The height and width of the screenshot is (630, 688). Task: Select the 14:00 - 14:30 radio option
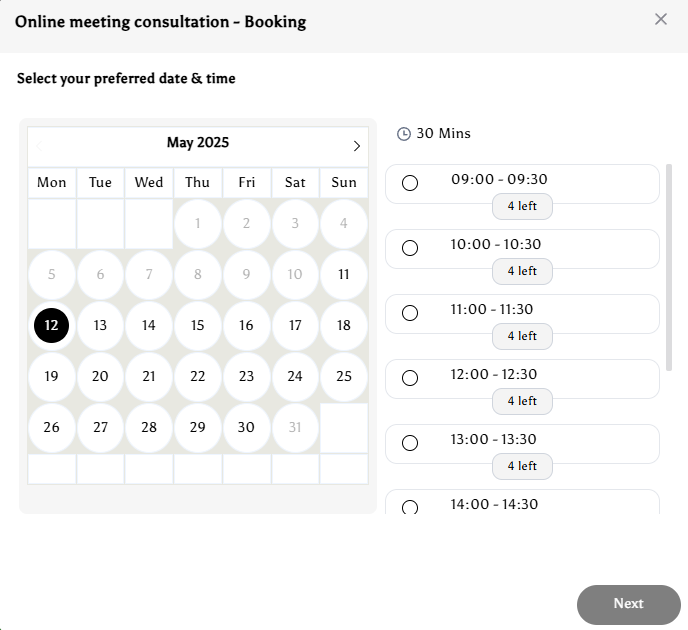pyautogui.click(x=410, y=507)
